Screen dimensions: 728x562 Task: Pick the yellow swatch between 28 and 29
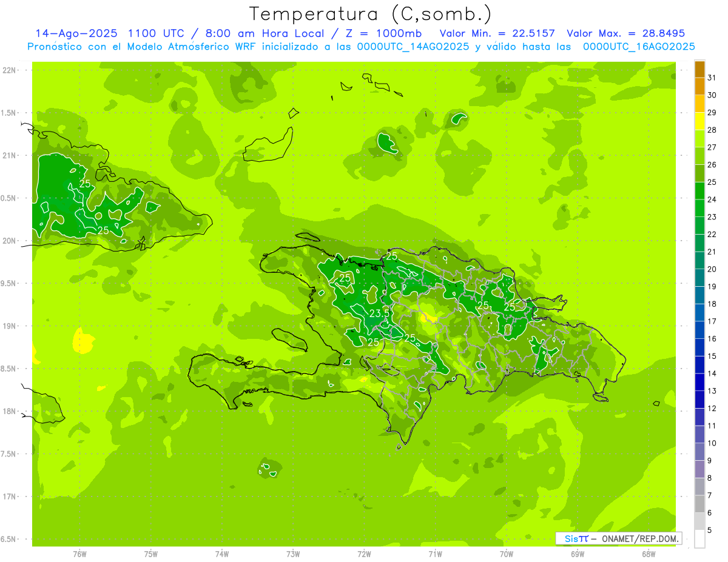pyautogui.click(x=699, y=121)
